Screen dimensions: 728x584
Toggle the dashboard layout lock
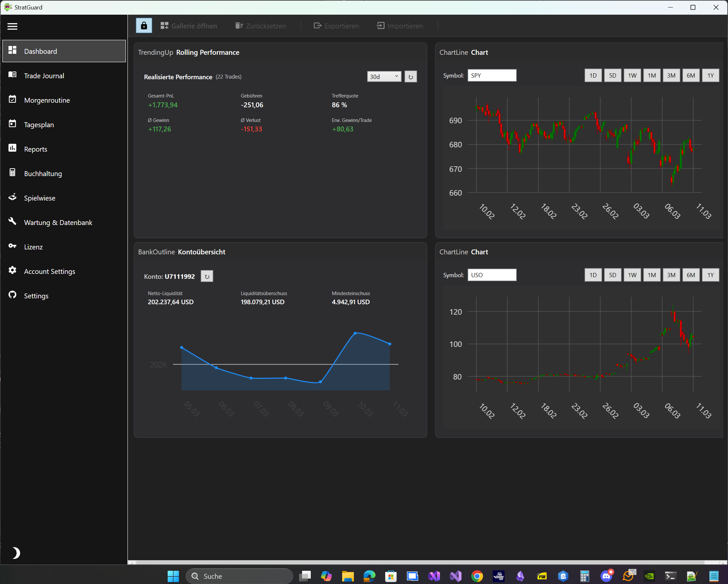click(144, 25)
